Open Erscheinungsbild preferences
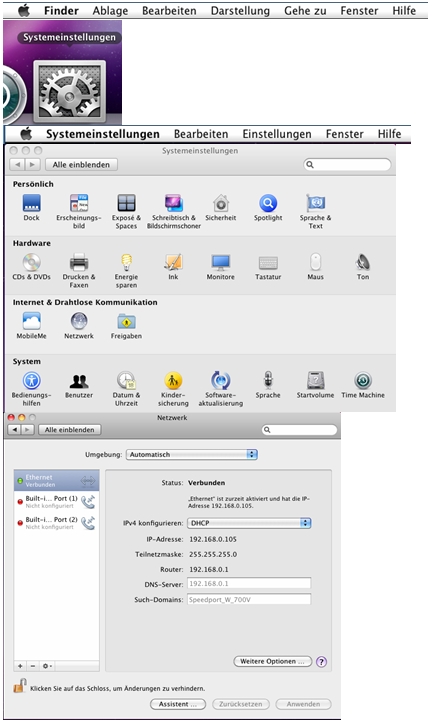 click(79, 212)
